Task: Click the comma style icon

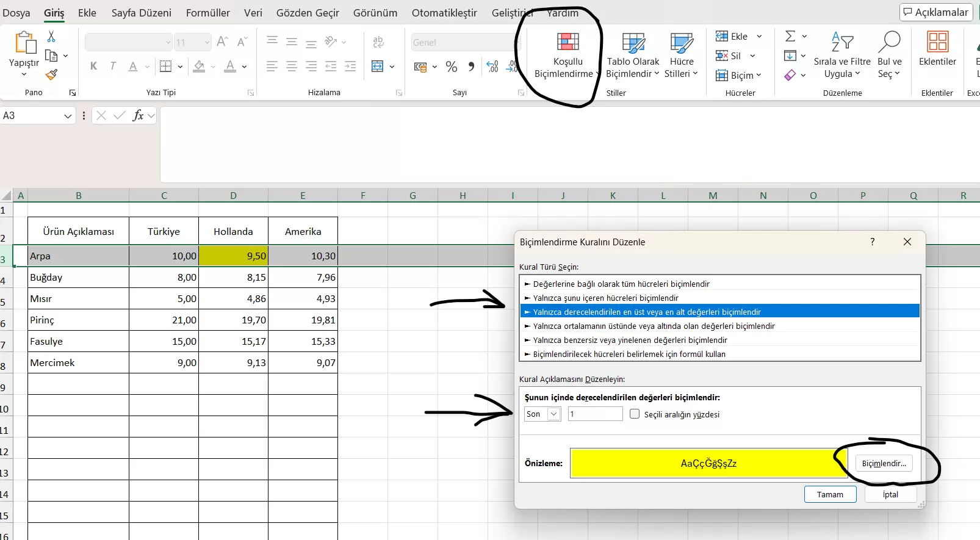Action: (x=471, y=67)
